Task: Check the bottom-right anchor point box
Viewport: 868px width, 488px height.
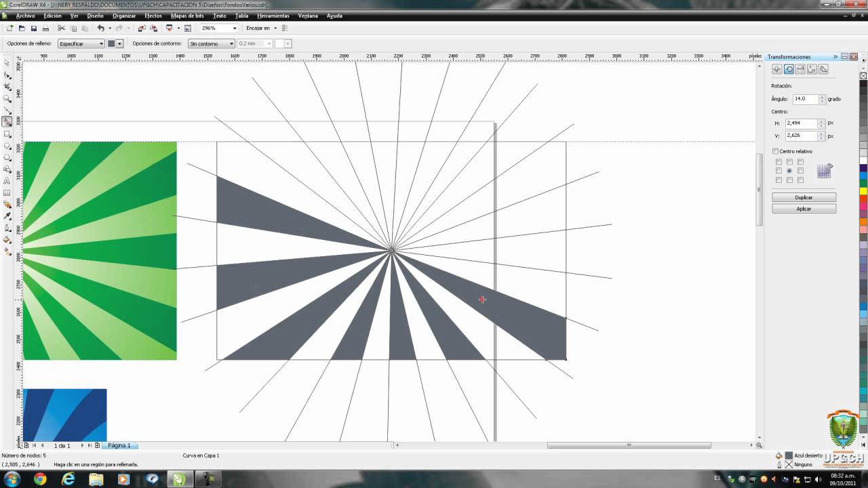Action: pyautogui.click(x=800, y=180)
